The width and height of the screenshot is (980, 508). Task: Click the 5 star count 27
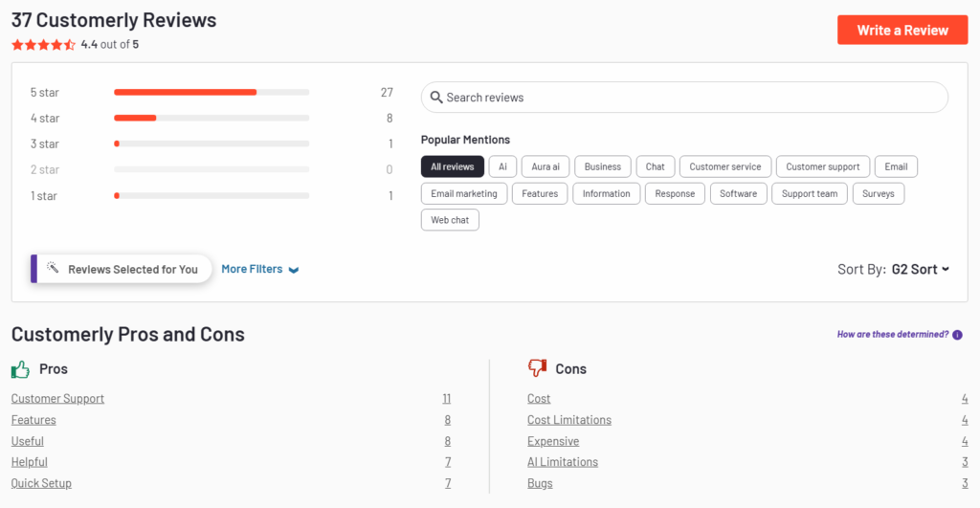tap(387, 93)
